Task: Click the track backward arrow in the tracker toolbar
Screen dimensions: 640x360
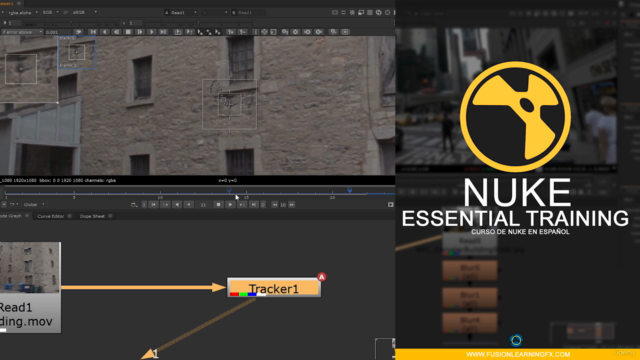Action: [105, 32]
